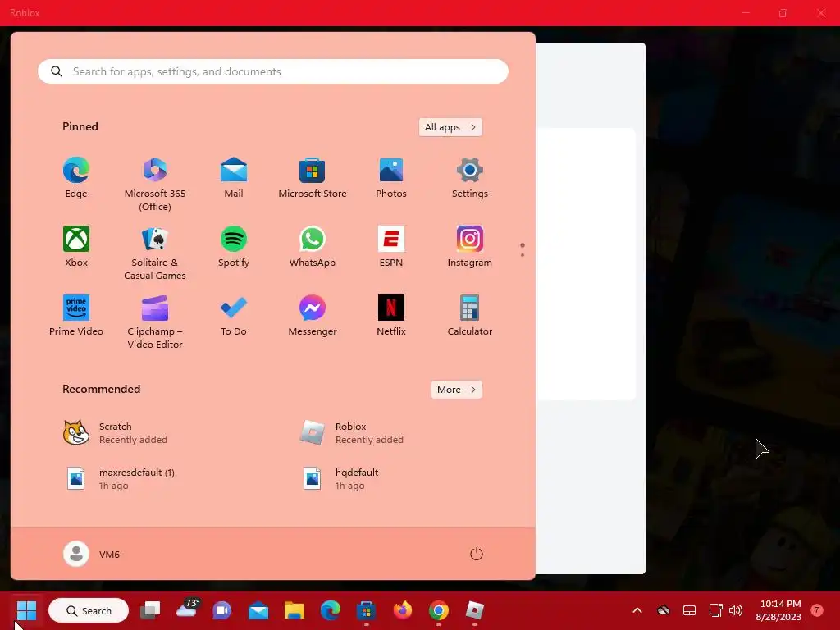Open the Mail icon on taskbar
The width and height of the screenshot is (840, 630).
pyautogui.click(x=258, y=610)
